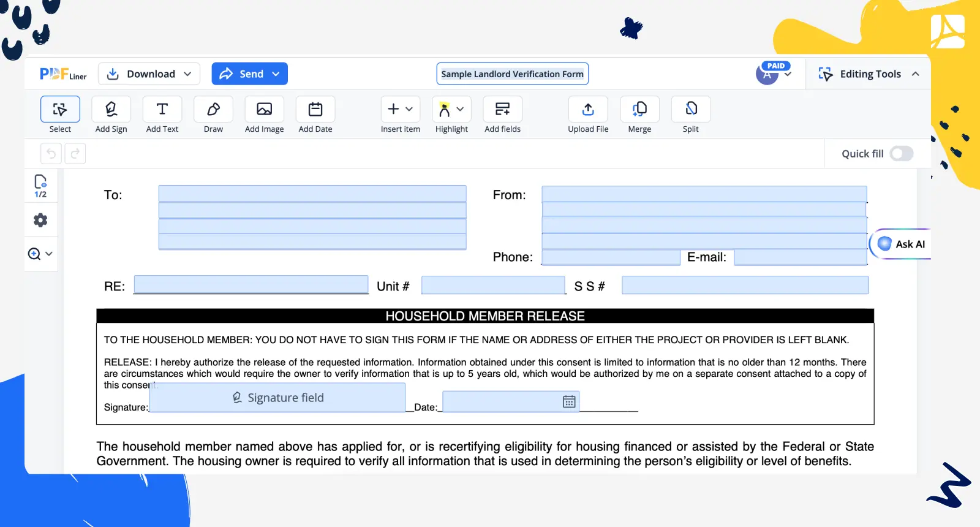Open the Add Image tool
Image resolution: width=980 pixels, height=527 pixels.
(264, 109)
